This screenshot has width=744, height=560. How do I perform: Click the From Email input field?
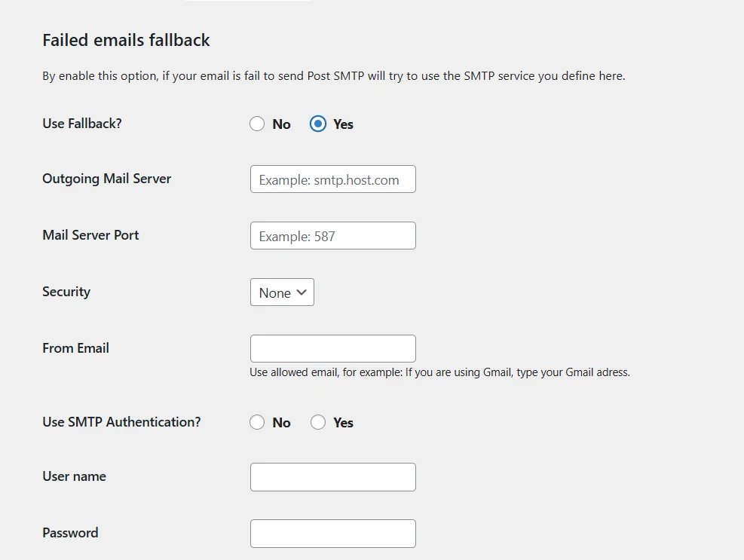332,347
